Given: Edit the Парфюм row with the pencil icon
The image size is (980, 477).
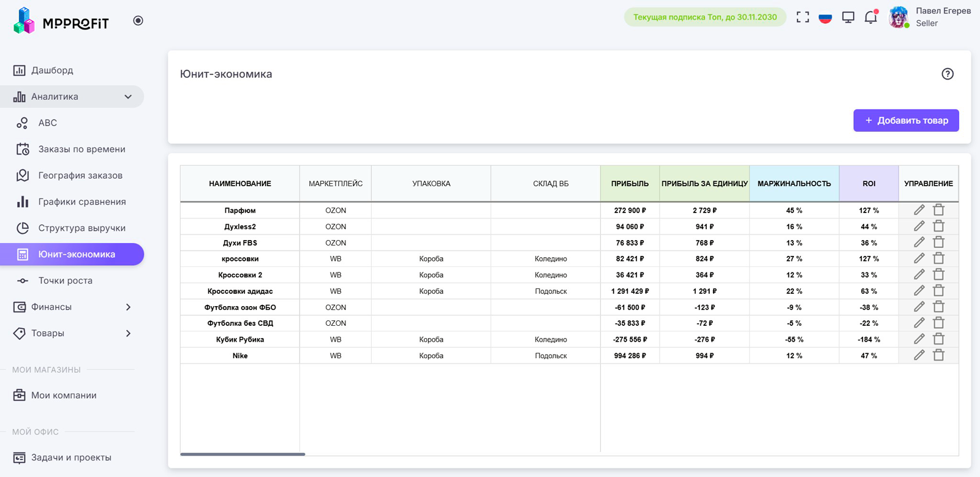Looking at the screenshot, I should 919,210.
